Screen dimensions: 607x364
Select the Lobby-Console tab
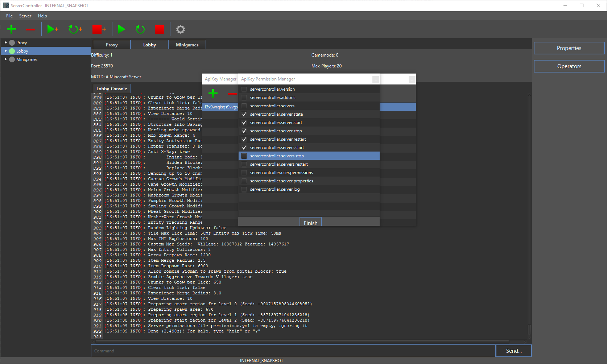[112, 88]
